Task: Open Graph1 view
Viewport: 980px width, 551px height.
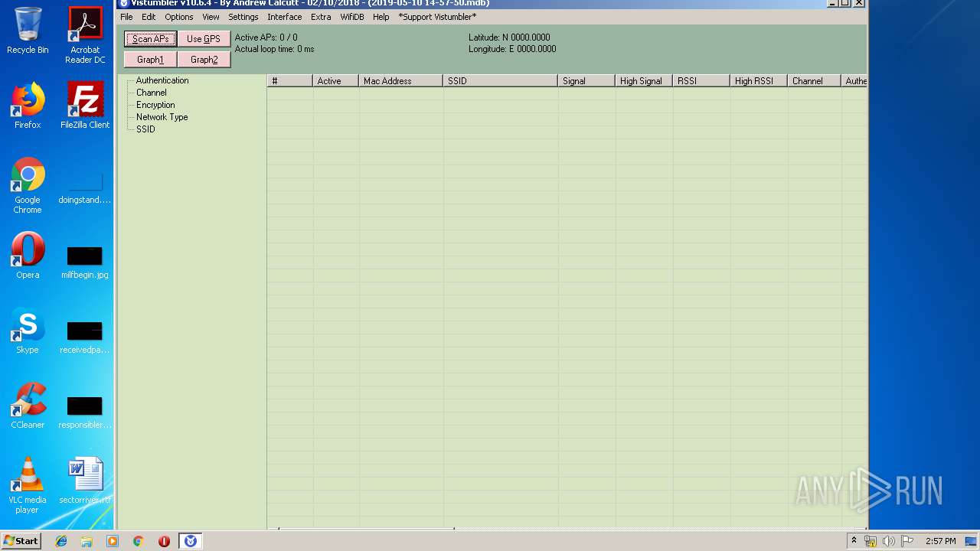Action: (x=150, y=60)
